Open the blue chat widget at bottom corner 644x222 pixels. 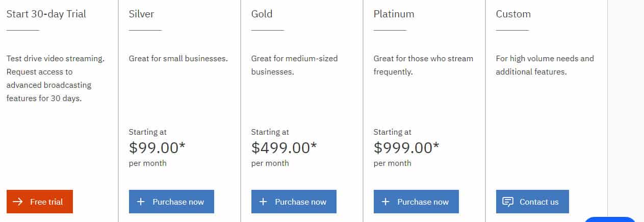tap(610, 219)
